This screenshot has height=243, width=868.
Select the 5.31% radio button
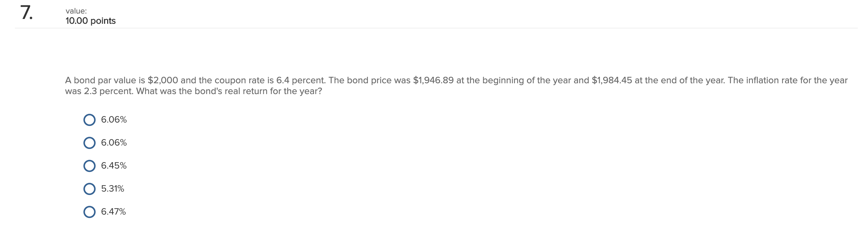click(89, 189)
